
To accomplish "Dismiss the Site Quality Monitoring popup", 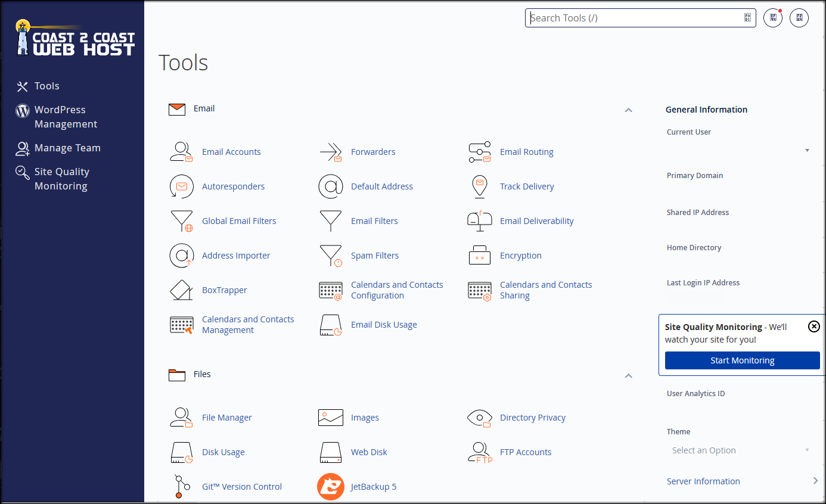I will (x=813, y=326).
